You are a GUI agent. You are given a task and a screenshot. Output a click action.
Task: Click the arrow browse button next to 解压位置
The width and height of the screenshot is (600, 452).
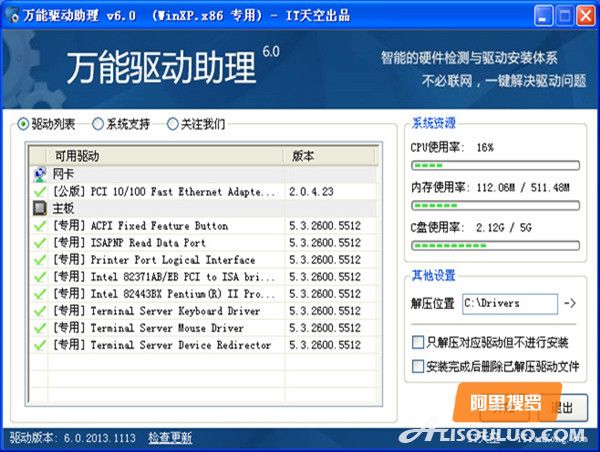570,304
